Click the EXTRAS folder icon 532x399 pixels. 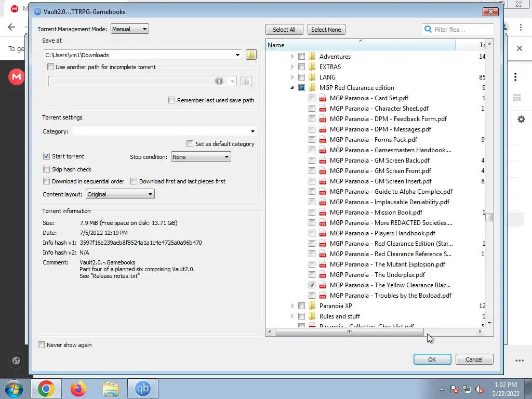[x=312, y=67]
